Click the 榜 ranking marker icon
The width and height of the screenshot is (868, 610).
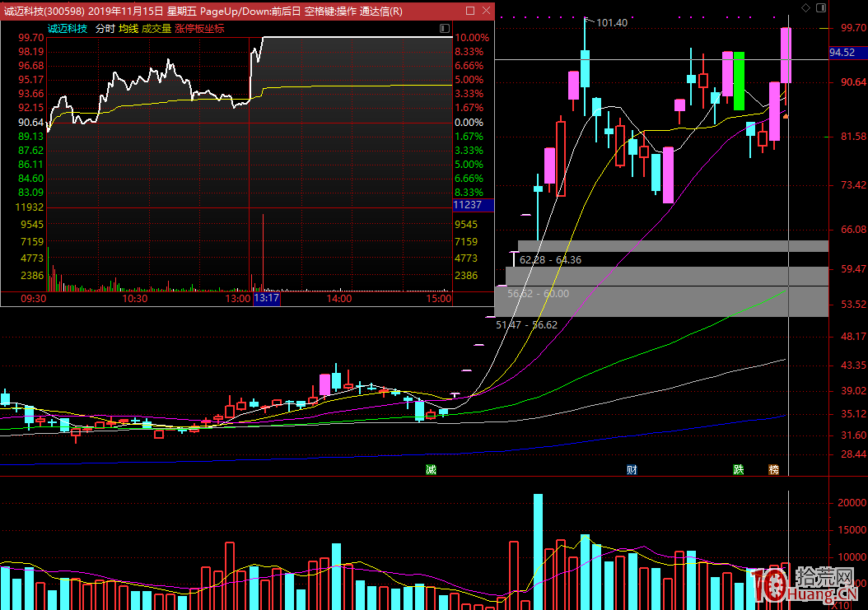click(774, 469)
